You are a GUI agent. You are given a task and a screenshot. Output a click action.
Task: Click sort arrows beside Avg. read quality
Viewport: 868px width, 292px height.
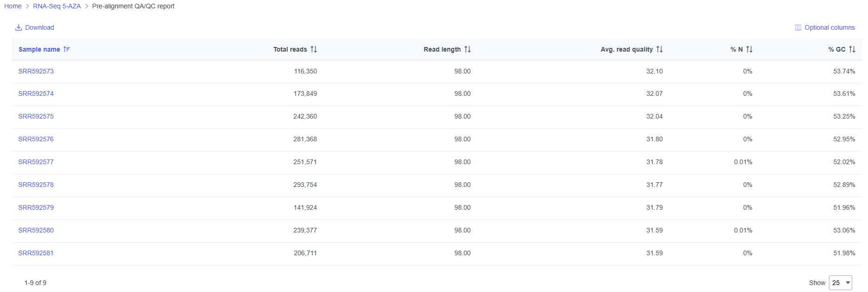[659, 49]
